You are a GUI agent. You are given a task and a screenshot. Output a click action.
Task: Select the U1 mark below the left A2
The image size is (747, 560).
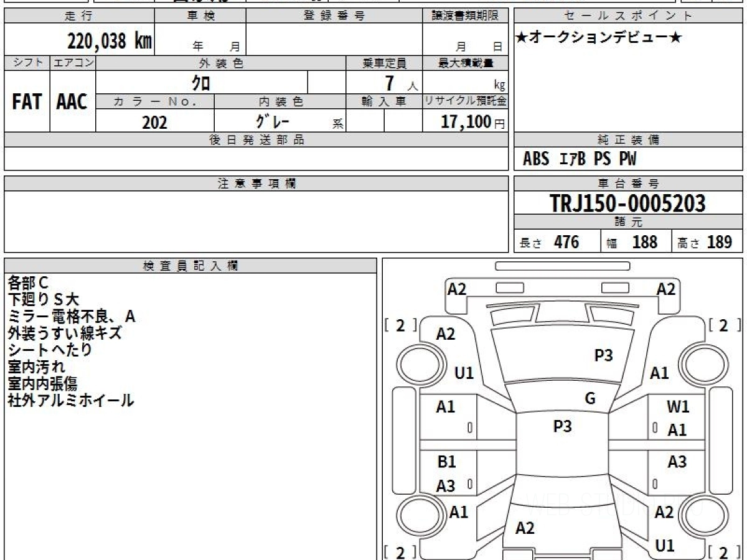point(464,374)
